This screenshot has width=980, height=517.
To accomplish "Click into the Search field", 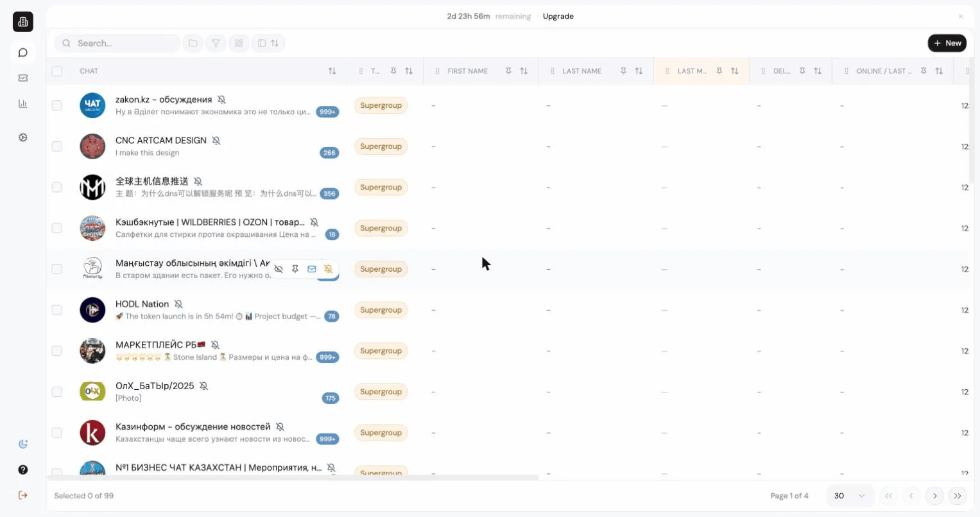I will [117, 43].
